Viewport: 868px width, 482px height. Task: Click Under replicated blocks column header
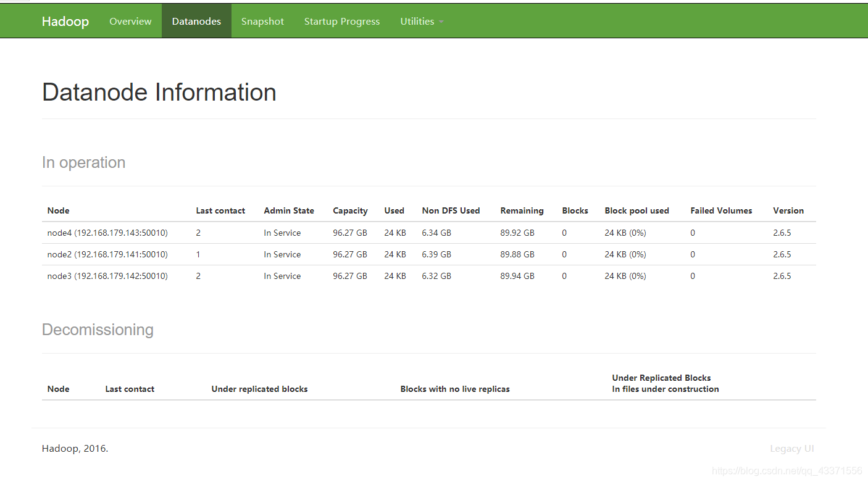[x=259, y=389]
